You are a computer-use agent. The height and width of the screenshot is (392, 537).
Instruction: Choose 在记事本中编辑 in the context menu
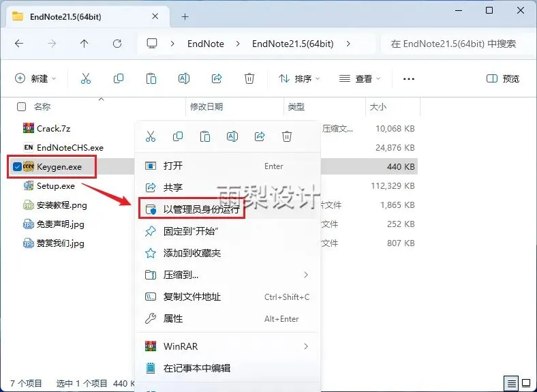tap(228, 368)
